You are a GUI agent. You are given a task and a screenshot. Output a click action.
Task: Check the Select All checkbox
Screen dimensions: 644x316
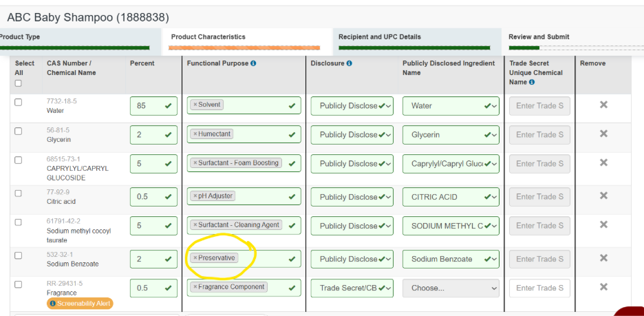[19, 83]
